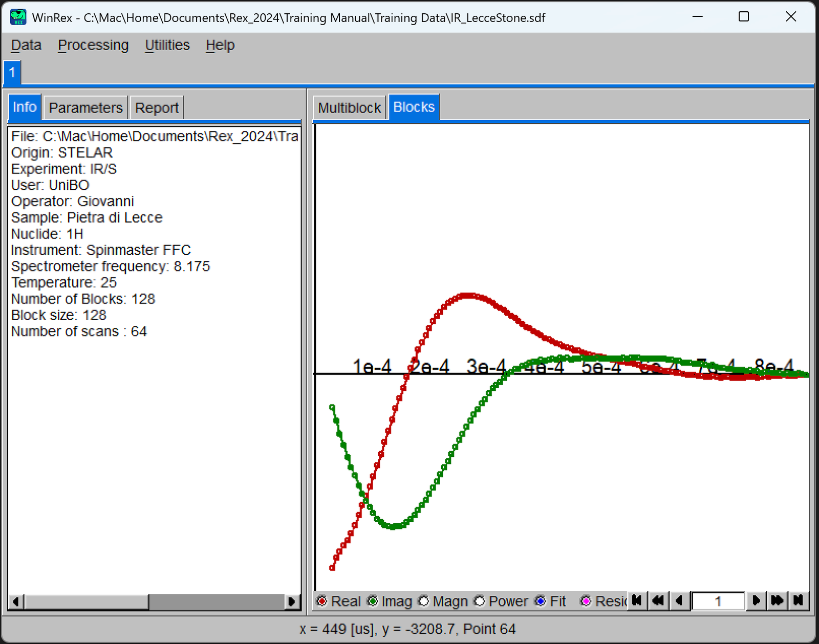Toggle the Real curve radio button
The image size is (819, 644).
[322, 602]
